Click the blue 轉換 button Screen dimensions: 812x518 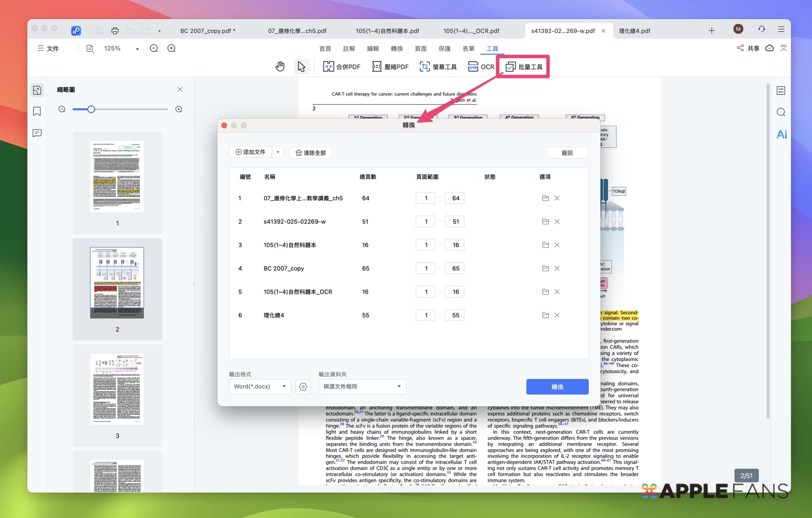tap(557, 387)
